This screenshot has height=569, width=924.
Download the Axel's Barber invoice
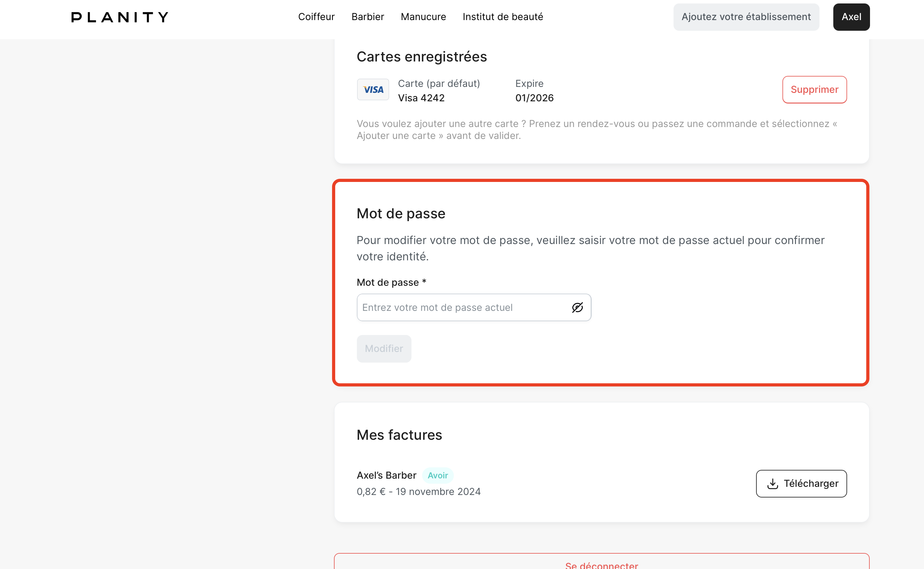coord(801,484)
